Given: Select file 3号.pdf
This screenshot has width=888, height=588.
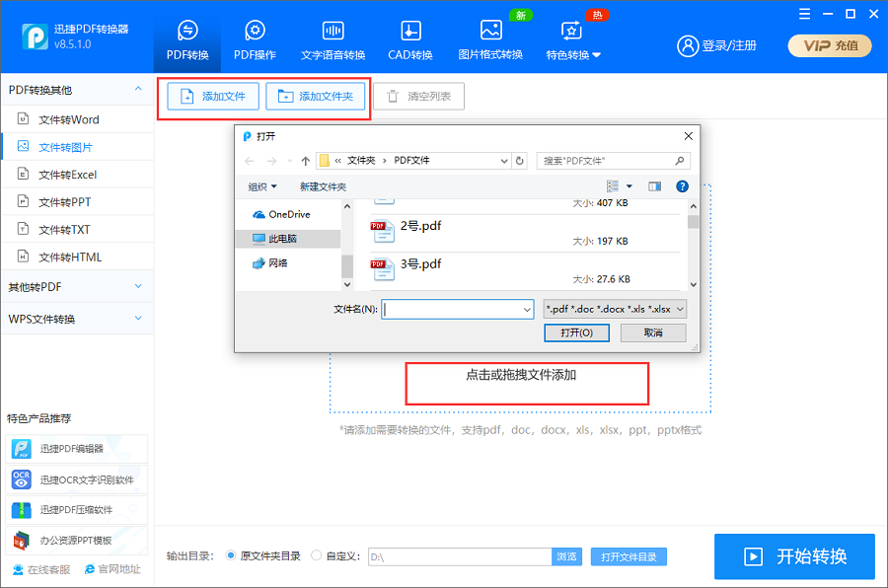Looking at the screenshot, I should (x=525, y=270).
